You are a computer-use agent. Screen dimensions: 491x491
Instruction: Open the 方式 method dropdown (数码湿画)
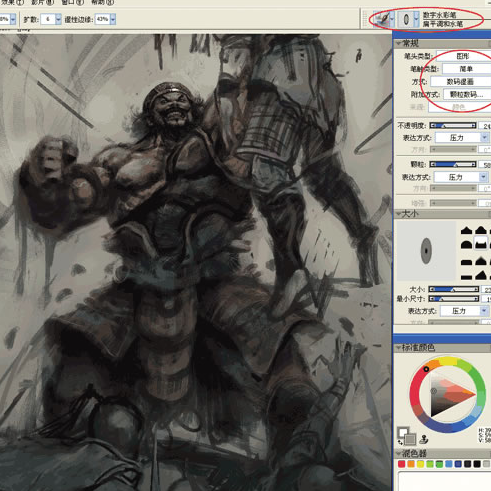coord(461,81)
